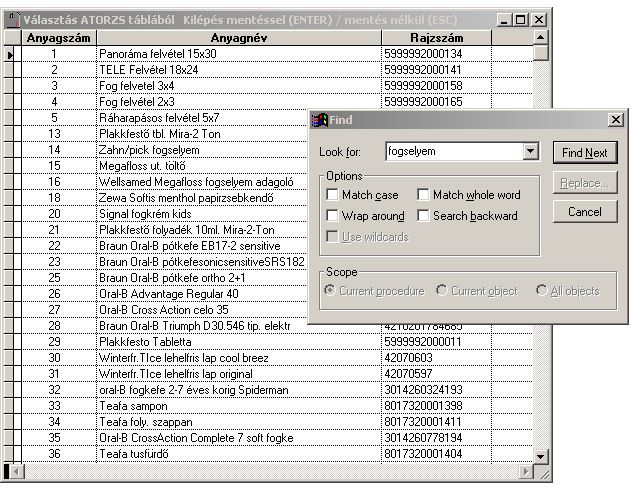Select oral-B fogkefe Spiderman row
The height and width of the screenshot is (487, 632).
239,390
